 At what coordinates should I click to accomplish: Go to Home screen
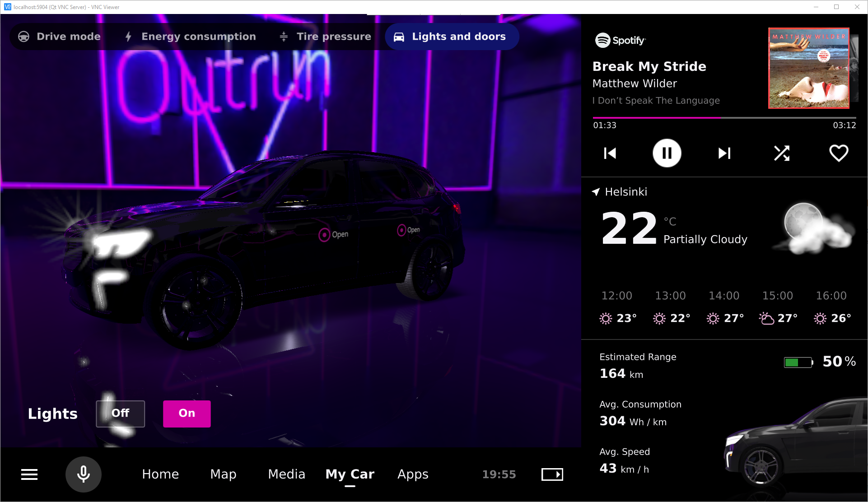pos(160,474)
